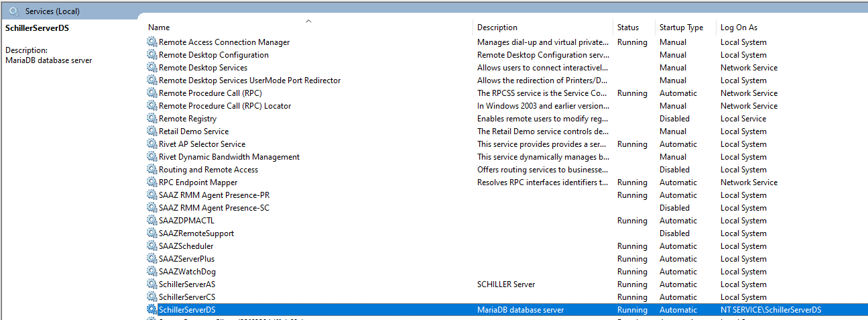868x320 pixels.
Task: Select the SAAZDPMACTL service name
Action: [x=187, y=221]
